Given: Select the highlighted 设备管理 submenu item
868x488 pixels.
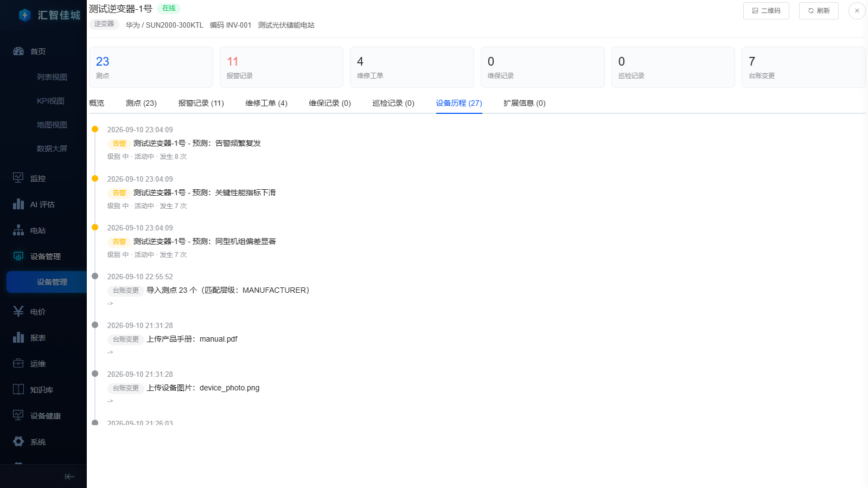Looking at the screenshot, I should [x=47, y=282].
